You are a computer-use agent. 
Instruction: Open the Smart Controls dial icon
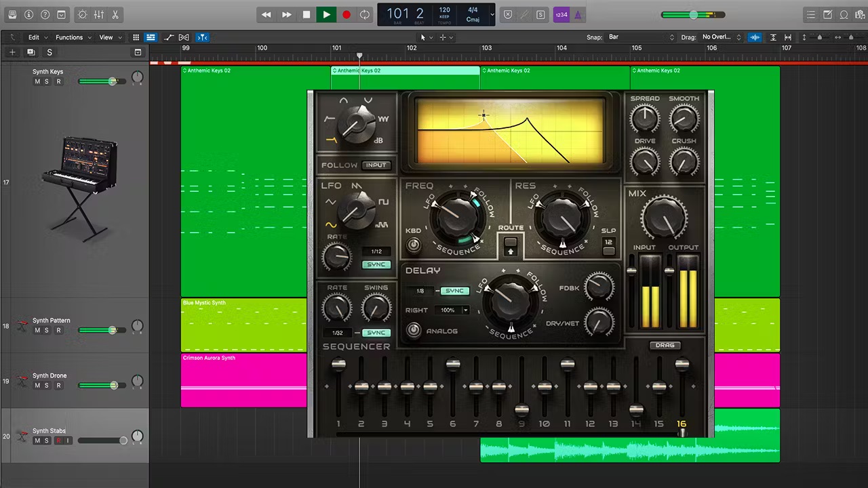pyautogui.click(x=83, y=14)
